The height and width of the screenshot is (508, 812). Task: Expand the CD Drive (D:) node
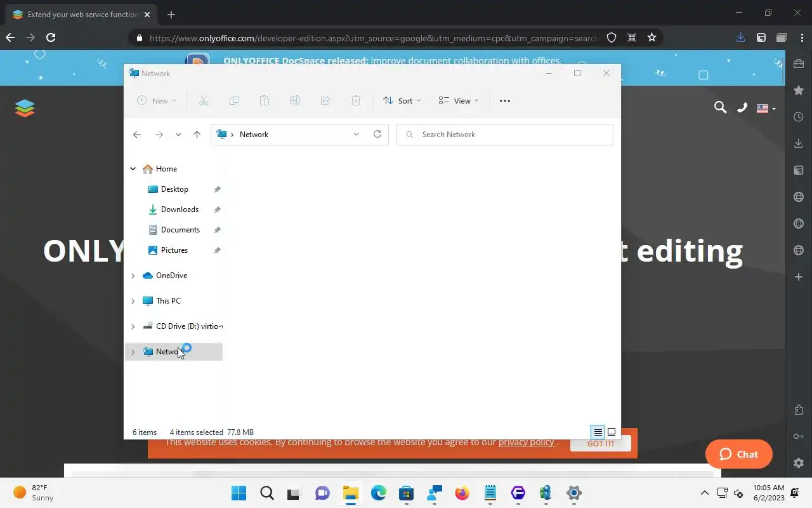tap(133, 326)
